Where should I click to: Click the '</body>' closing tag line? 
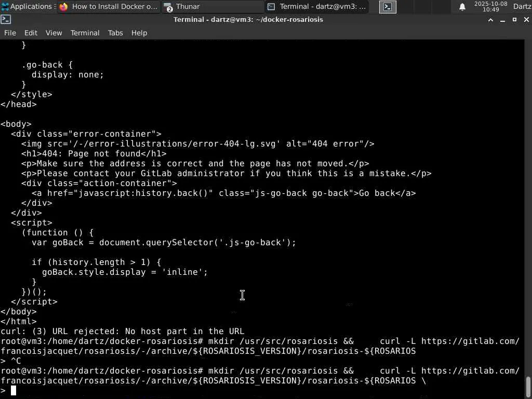pos(18,312)
